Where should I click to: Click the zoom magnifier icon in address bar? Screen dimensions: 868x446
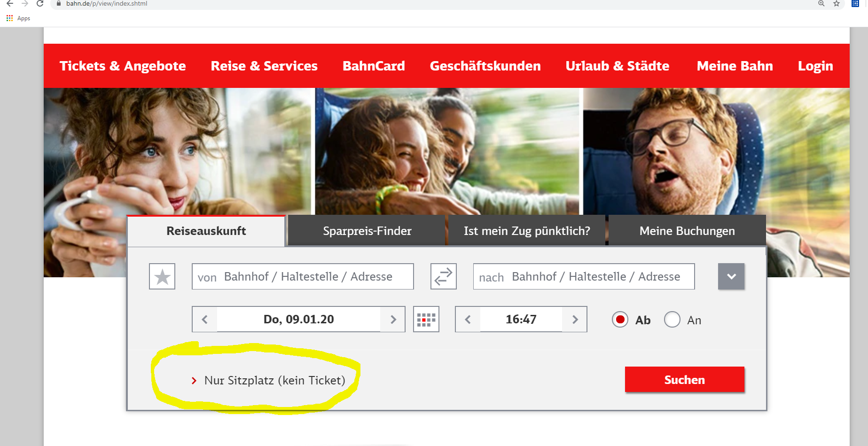821,4
